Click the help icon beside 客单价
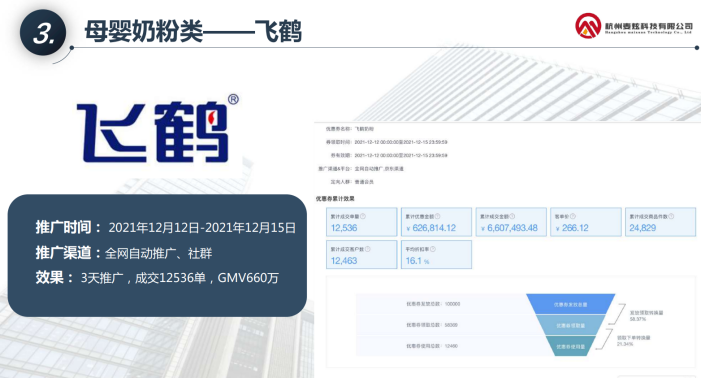 (573, 216)
